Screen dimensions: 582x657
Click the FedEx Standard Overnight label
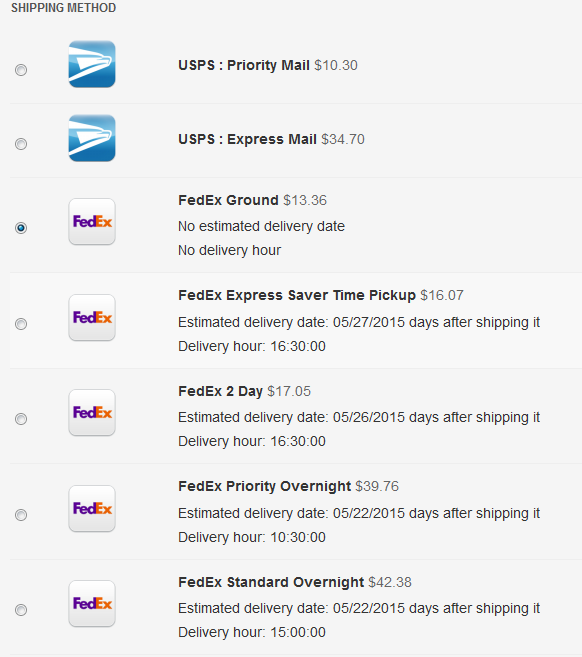pos(271,582)
